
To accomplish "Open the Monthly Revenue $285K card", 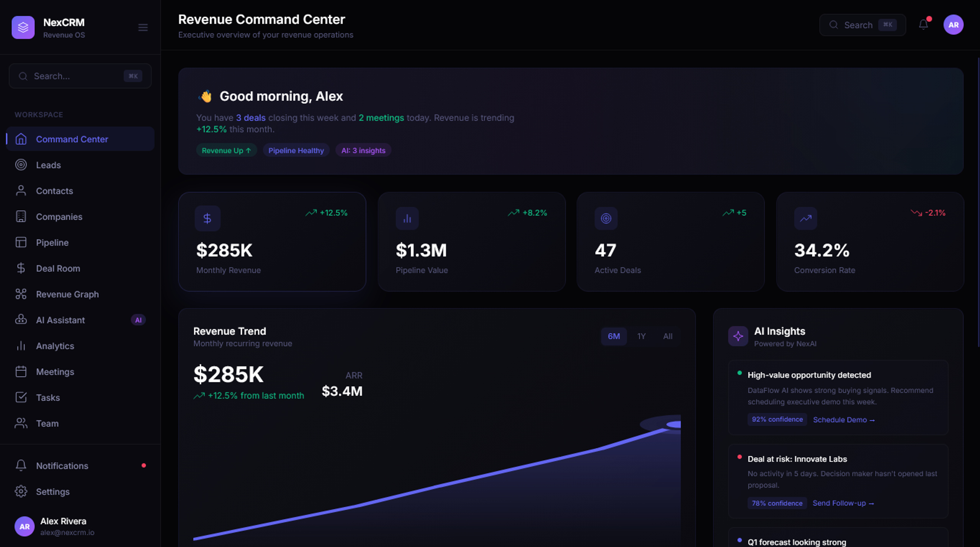I will point(272,242).
